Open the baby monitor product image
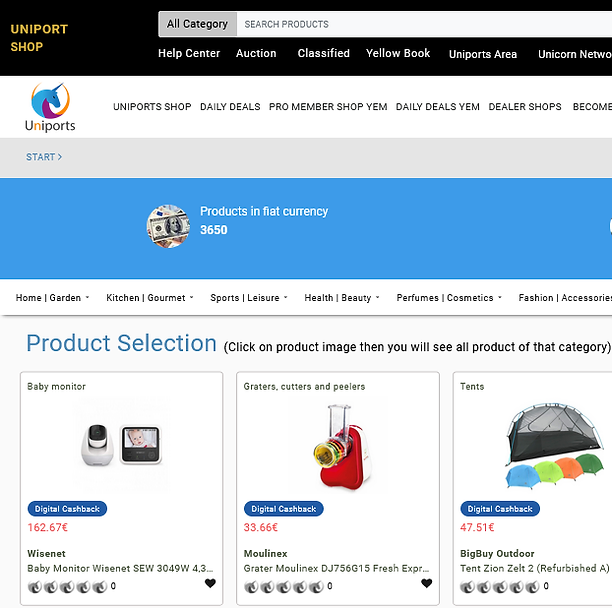Viewport: 612px width, 608px height. [121, 445]
